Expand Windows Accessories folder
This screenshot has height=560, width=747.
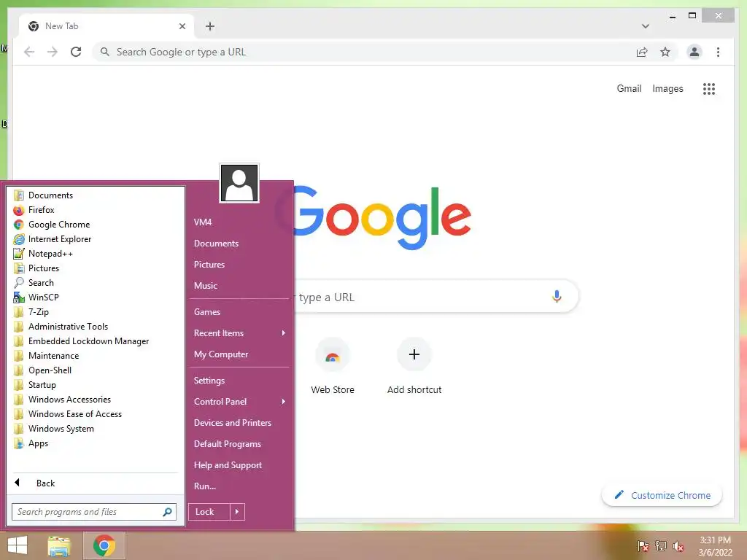coord(63,400)
